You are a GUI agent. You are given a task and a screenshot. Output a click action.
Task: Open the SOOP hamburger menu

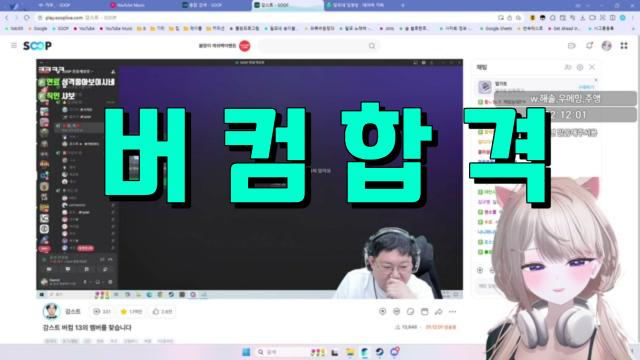point(14,45)
